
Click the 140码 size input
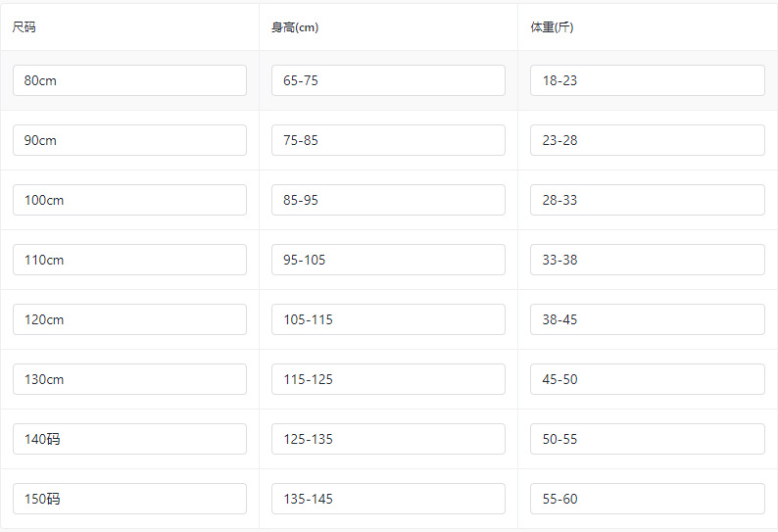coord(129,439)
